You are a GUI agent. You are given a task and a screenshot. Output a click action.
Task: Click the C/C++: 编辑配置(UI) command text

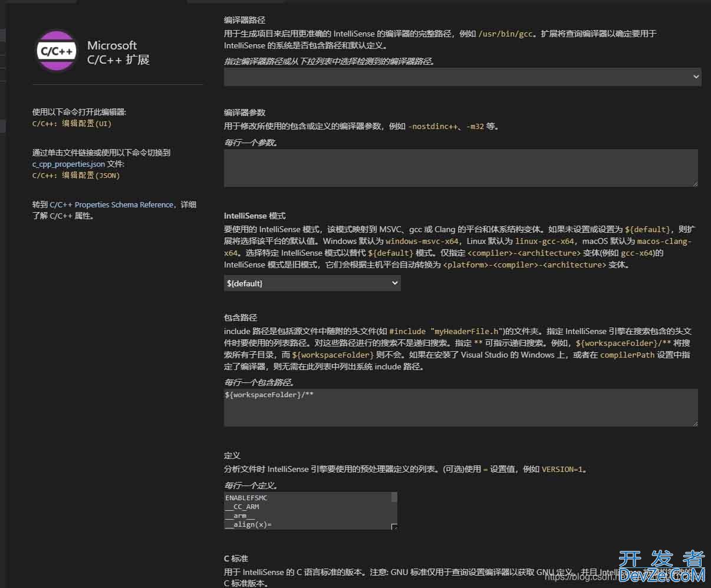[72, 124]
